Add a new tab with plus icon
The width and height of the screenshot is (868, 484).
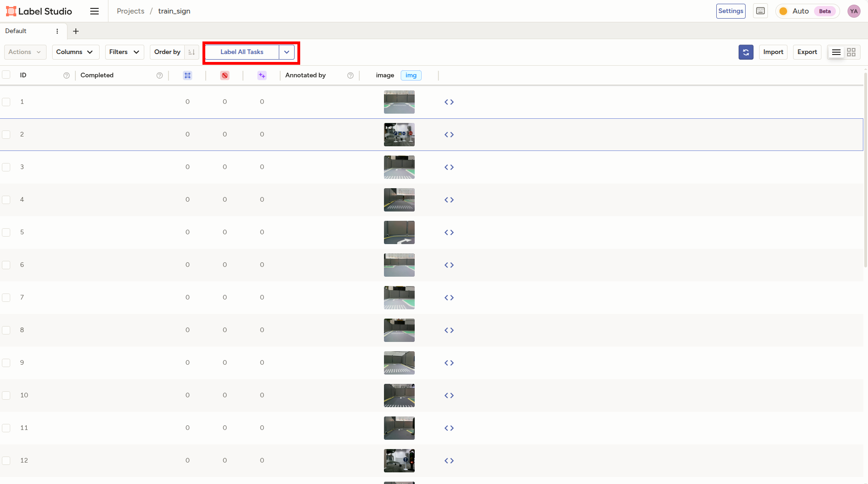tap(76, 31)
